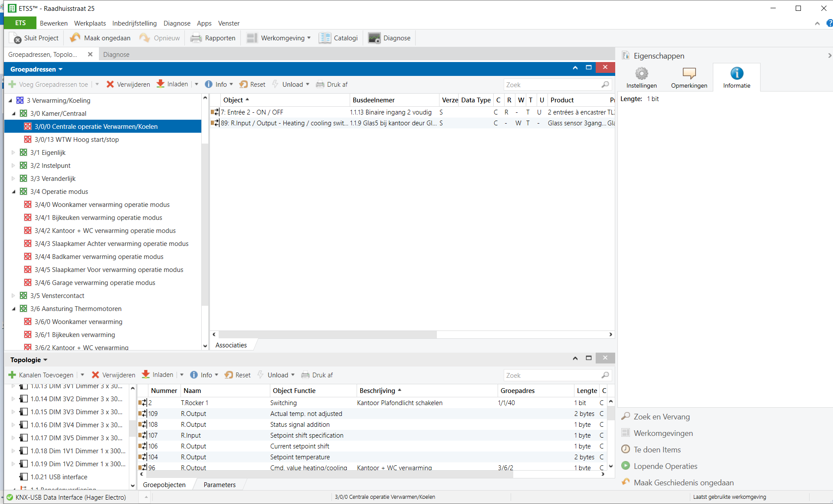The image size is (833, 504).
Task: Open the Inbedrijfstelling menu
Action: point(134,23)
